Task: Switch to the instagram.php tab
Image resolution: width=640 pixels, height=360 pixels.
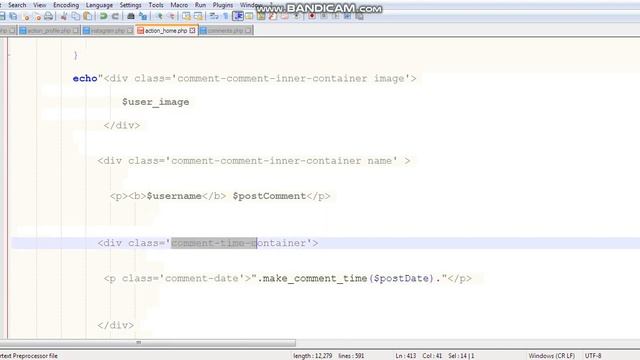Action: point(108,31)
